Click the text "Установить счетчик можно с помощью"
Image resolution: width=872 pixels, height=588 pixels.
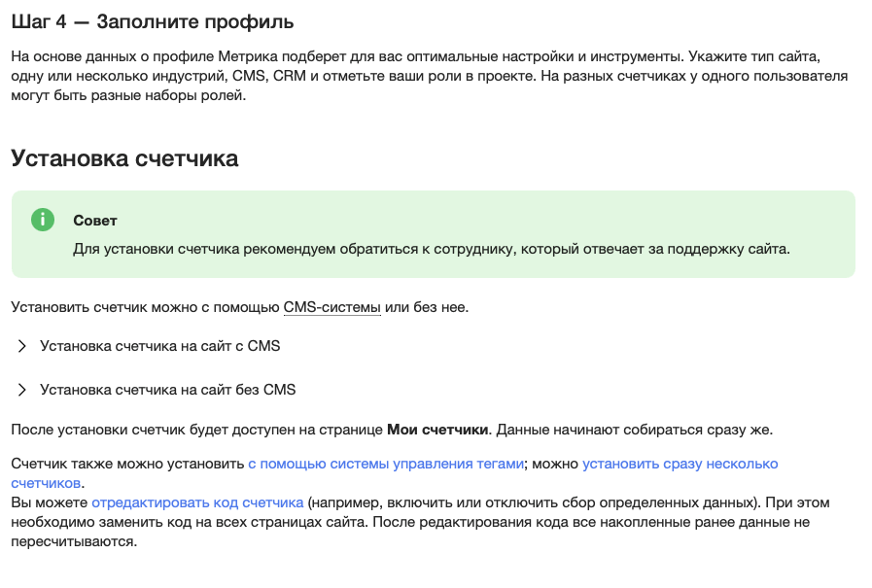141,306
